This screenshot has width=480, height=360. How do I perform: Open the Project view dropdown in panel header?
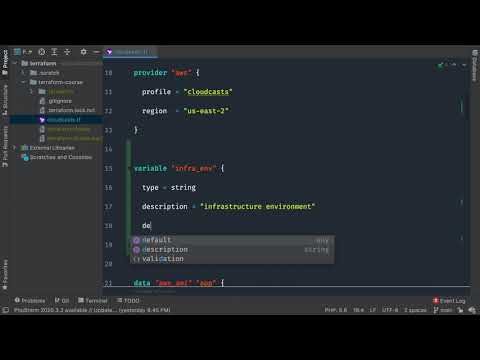23,52
